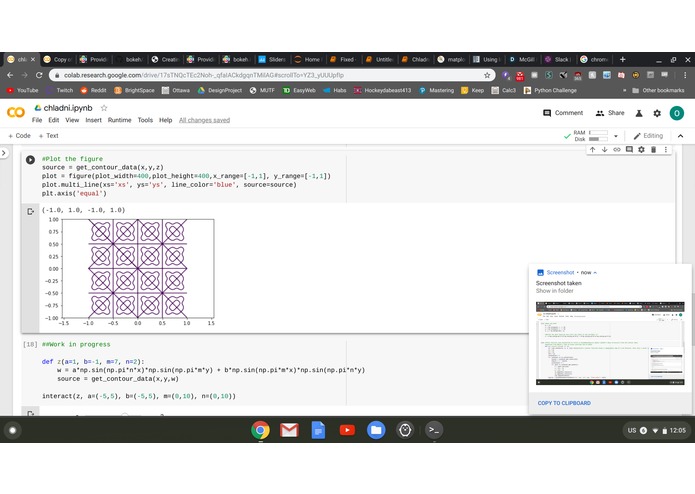This screenshot has height=494, width=695.
Task: Reload the page
Action: [x=39, y=75]
